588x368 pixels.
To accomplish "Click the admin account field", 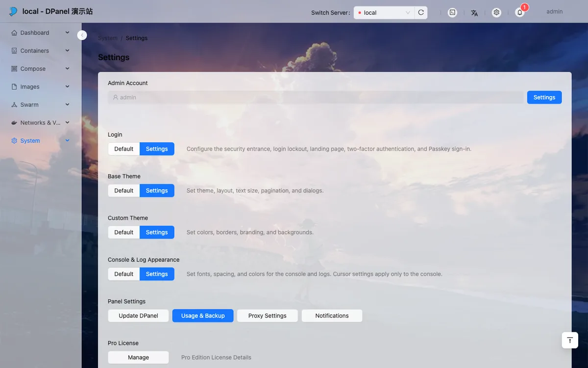I will (x=316, y=97).
